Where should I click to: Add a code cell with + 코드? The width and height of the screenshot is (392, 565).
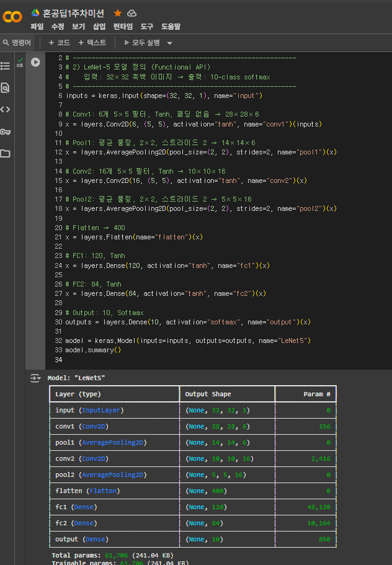[x=59, y=43]
